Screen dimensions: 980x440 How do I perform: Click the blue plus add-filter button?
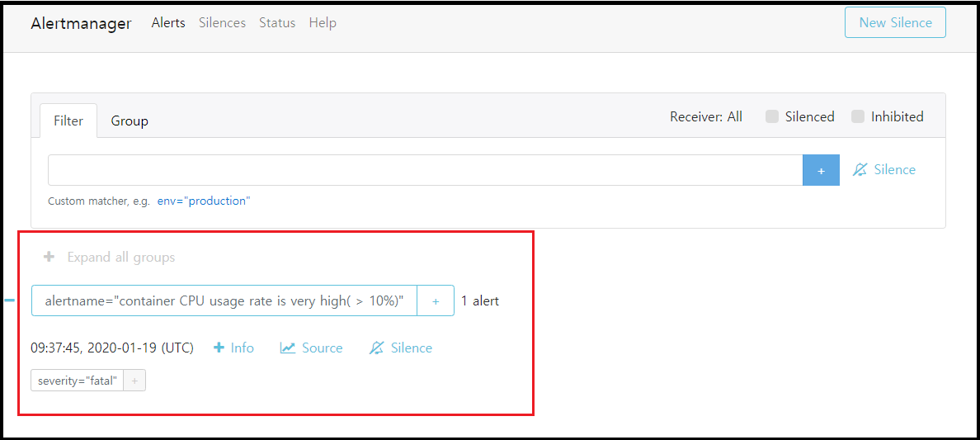(x=822, y=170)
